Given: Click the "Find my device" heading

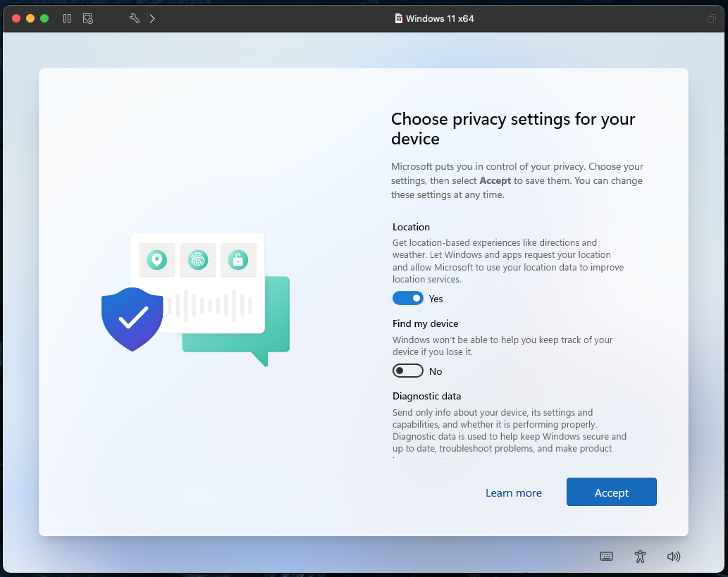Looking at the screenshot, I should [x=425, y=323].
